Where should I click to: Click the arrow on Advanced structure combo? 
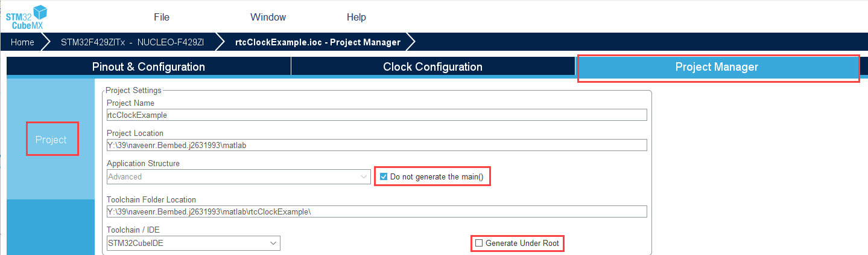364,177
